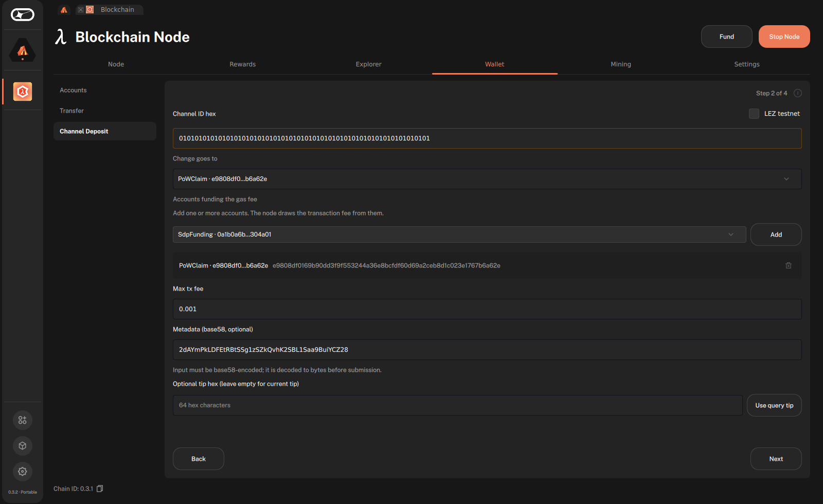823x504 pixels.
Task: Open Accounts in the wallet side menu
Action: point(105,90)
